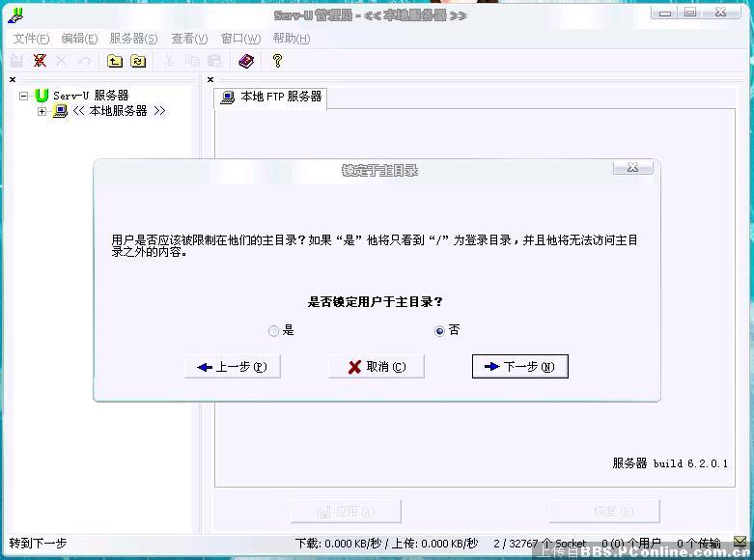Click the Serv-U app icon in title bar
The image size is (754, 560).
pos(14,15)
